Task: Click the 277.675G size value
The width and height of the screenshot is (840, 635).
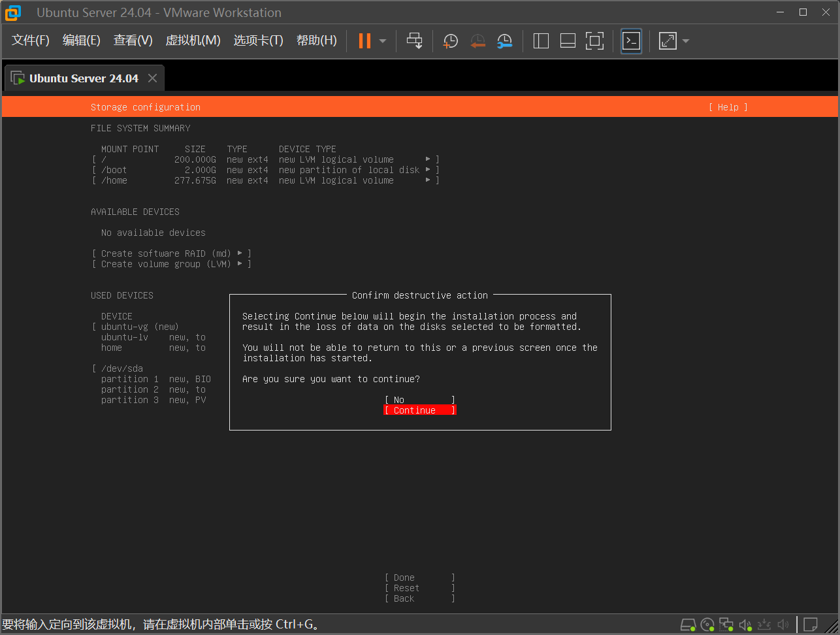Action: [x=195, y=180]
